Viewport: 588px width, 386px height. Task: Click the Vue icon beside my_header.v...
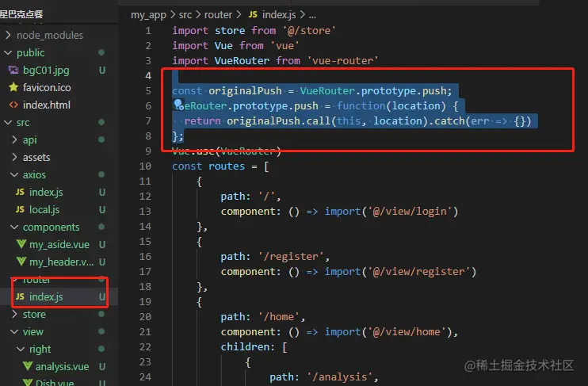tap(21, 262)
